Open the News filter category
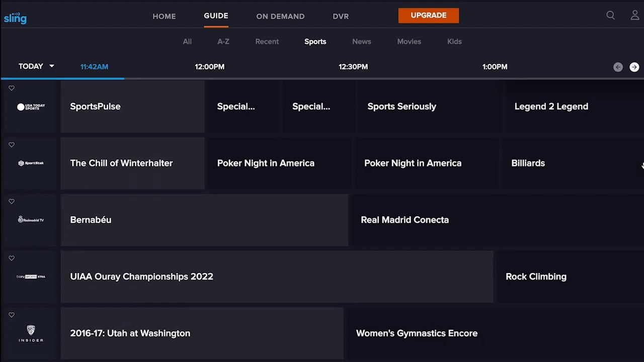644x362 pixels. coord(361,41)
